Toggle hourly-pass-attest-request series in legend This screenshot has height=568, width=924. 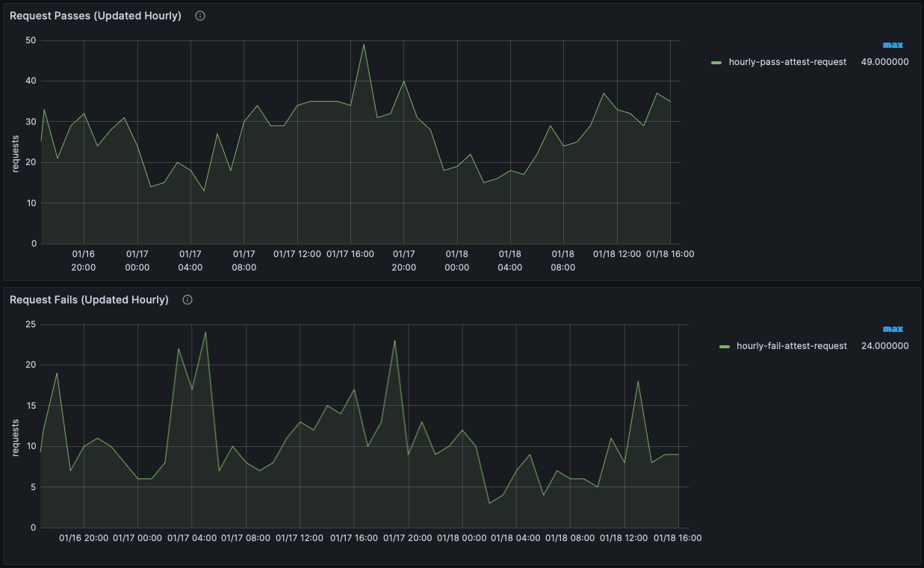tap(787, 62)
